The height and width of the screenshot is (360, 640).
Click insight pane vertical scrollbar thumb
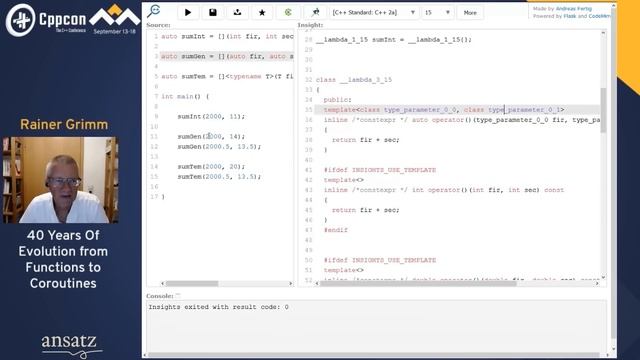603,110
